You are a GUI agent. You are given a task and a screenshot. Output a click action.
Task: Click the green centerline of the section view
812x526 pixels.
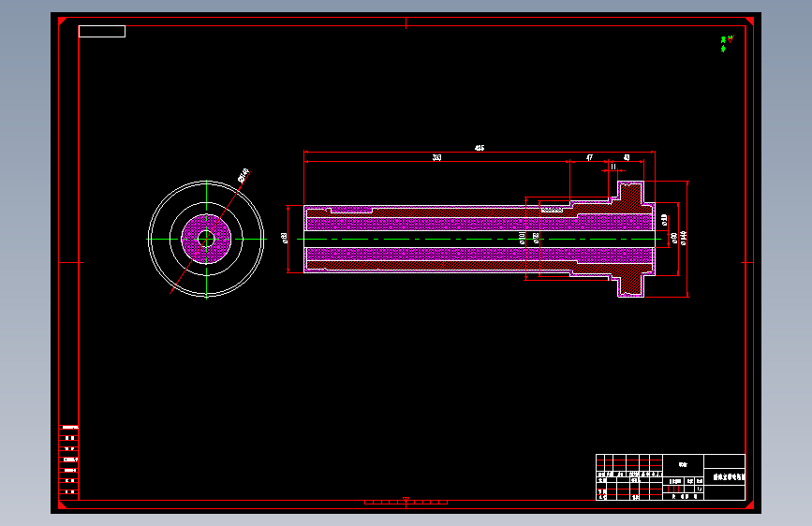click(x=479, y=240)
